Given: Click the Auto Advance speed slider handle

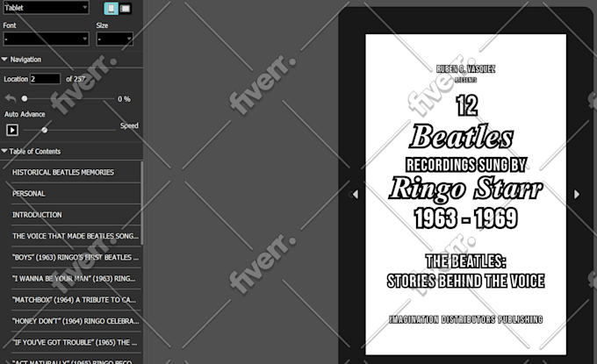Looking at the screenshot, I should (x=45, y=130).
